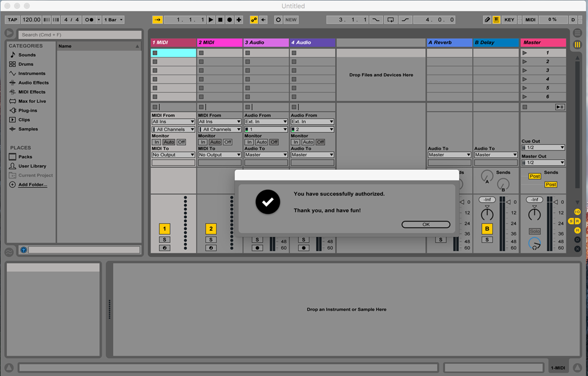Click OK in the authorization dialog
The width and height of the screenshot is (588, 376).
pos(426,224)
